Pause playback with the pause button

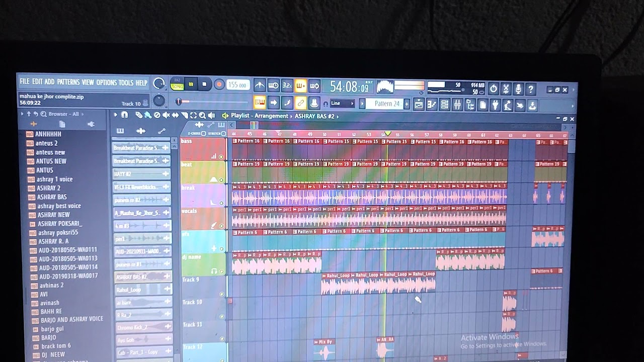pos(191,84)
